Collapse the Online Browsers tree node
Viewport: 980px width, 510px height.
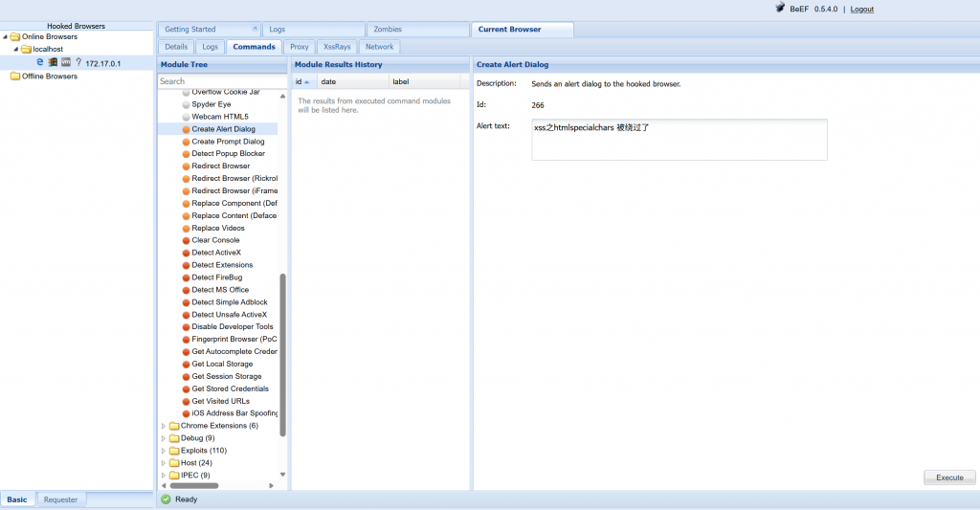pyautogui.click(x=5, y=37)
